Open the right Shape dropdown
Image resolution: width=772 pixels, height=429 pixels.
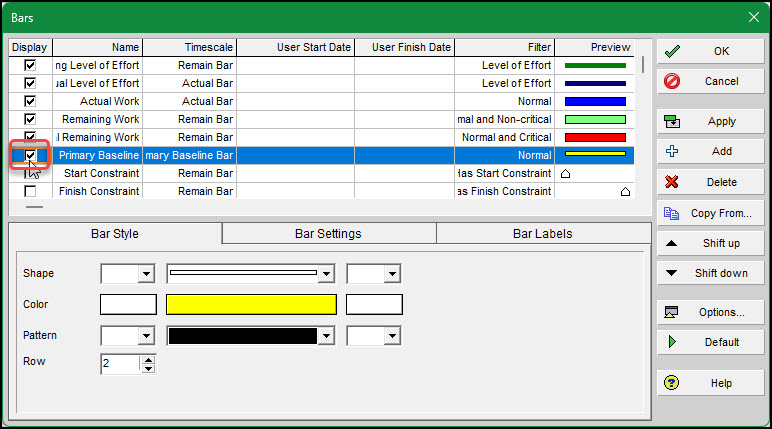tap(392, 274)
